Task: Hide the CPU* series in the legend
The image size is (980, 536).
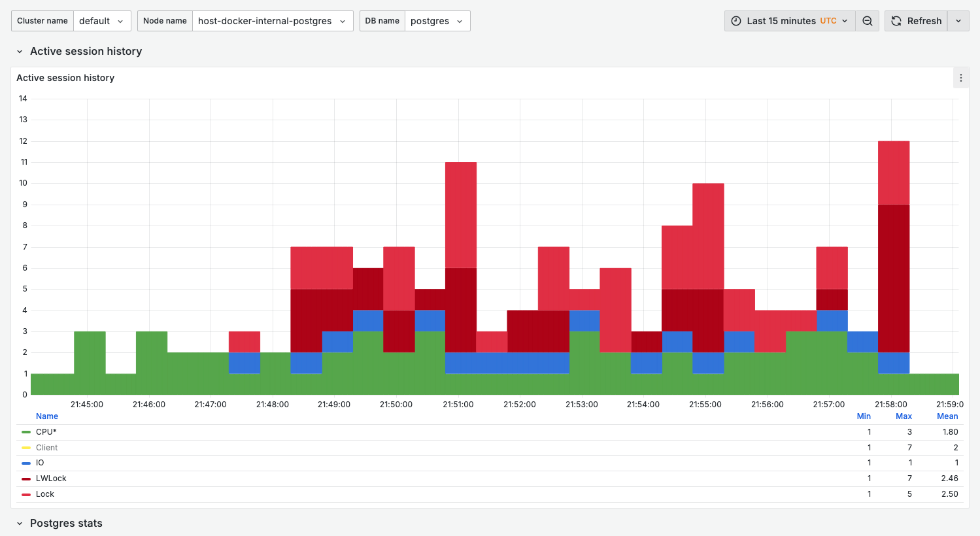Action: click(46, 431)
